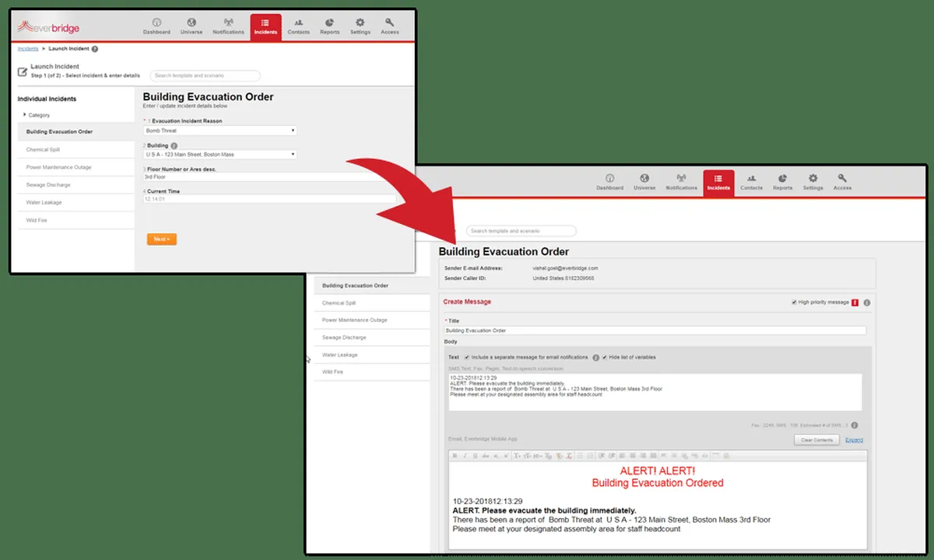934x560 pixels.
Task: Click info icon beside High priority message
Action: point(866,302)
